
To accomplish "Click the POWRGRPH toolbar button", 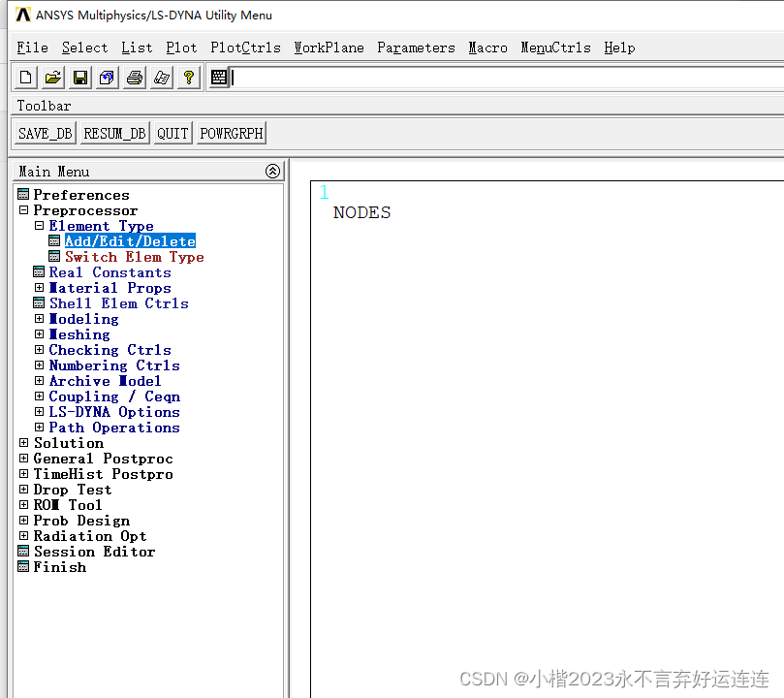I will [231, 134].
